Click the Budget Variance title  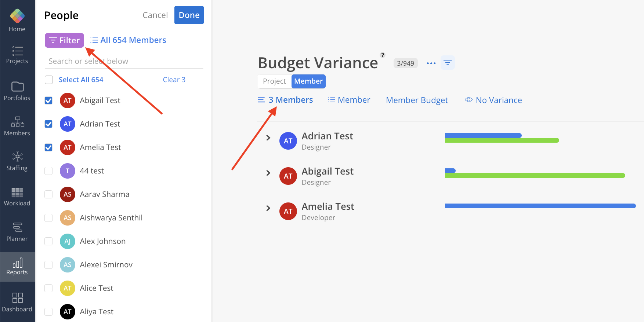pos(318,63)
